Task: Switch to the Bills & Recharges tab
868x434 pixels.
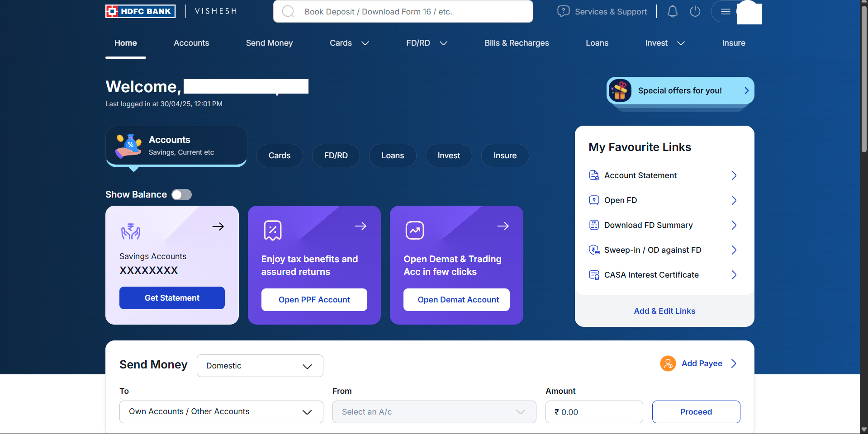Action: 517,43
